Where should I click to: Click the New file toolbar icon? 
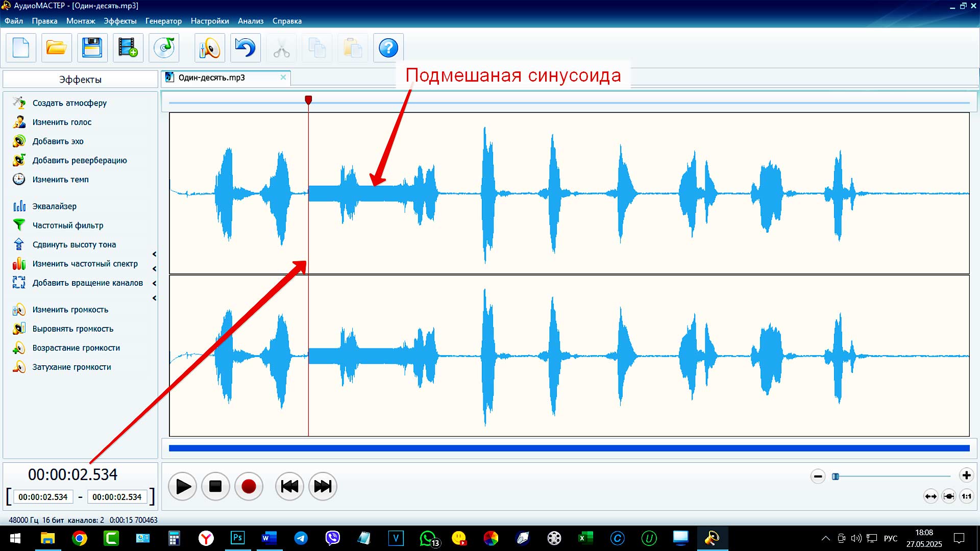pyautogui.click(x=21, y=48)
